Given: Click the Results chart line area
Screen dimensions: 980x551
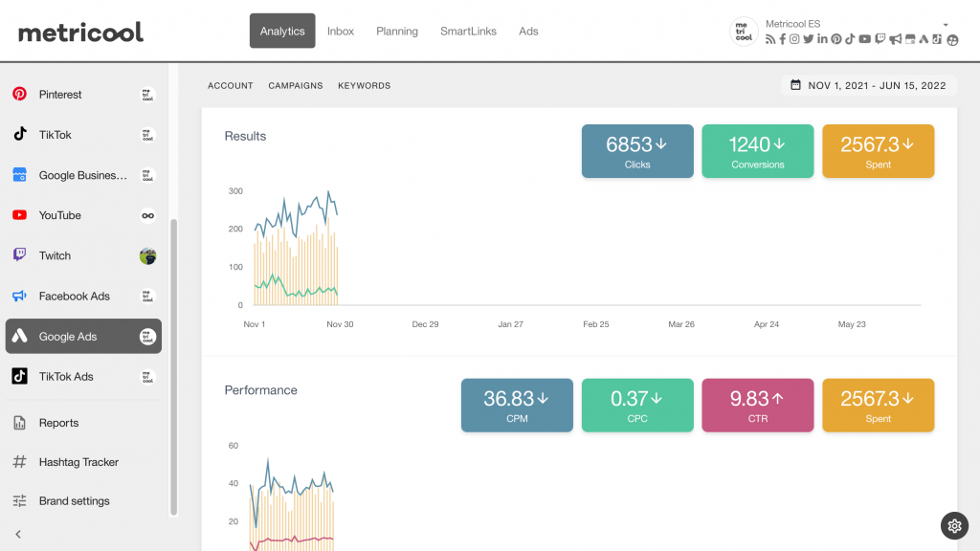Looking at the screenshot, I should [296, 249].
